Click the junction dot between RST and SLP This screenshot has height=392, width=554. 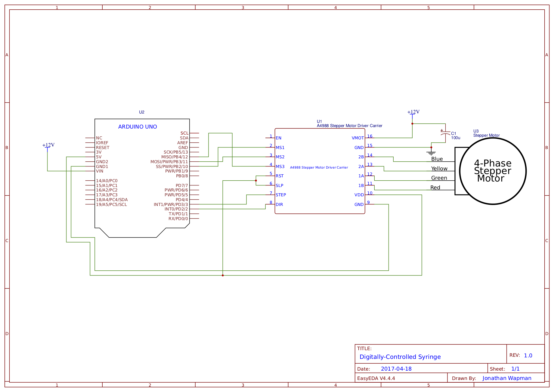(256, 181)
